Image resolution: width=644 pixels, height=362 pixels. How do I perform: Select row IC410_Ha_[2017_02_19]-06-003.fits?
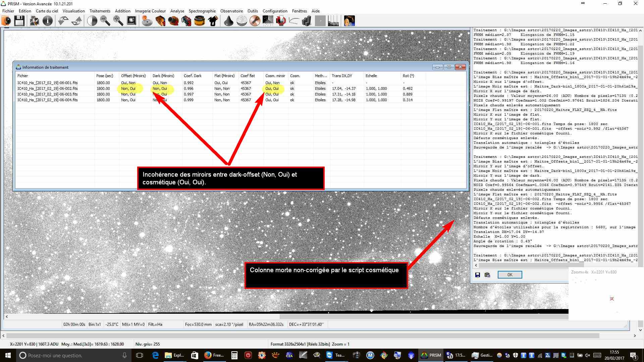point(47,94)
